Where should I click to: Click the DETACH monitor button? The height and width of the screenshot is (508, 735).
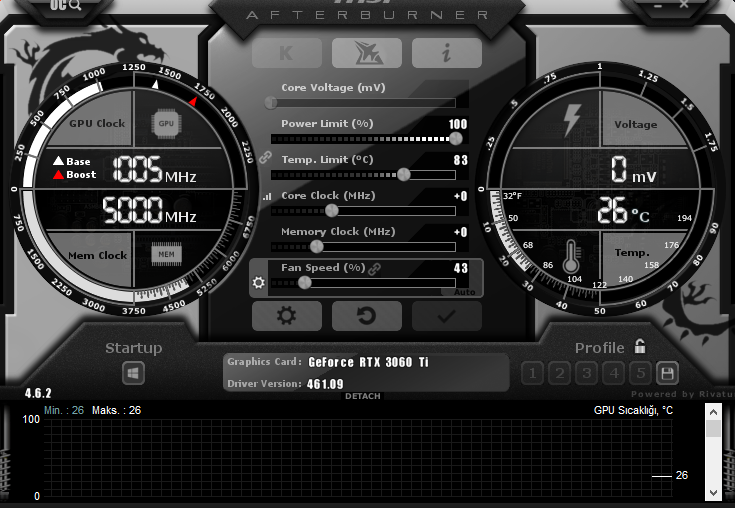point(363,396)
